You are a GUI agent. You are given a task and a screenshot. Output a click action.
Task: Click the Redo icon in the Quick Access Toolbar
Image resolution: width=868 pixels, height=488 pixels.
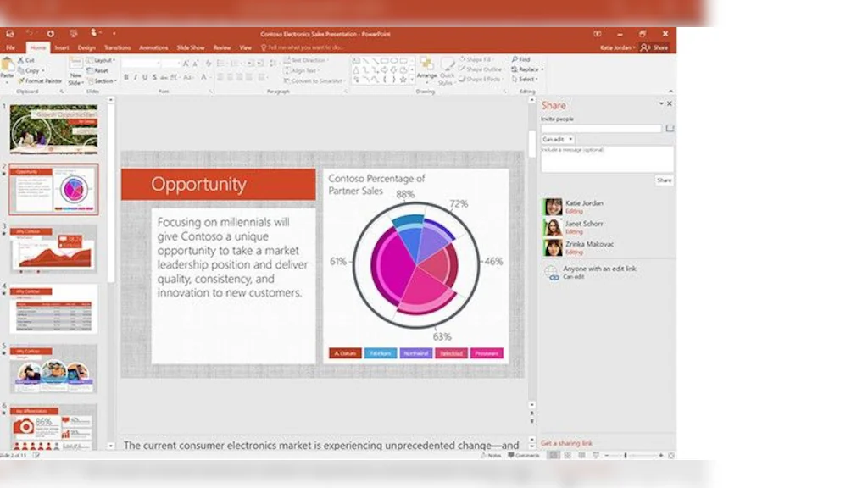point(50,34)
